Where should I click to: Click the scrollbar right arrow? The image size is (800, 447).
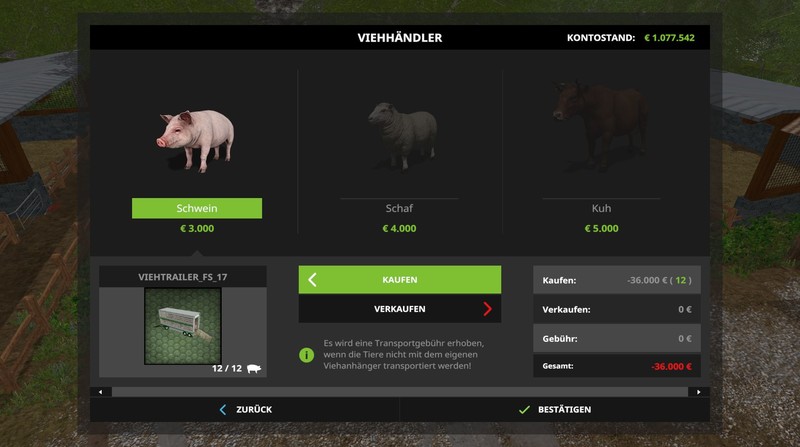click(698, 392)
